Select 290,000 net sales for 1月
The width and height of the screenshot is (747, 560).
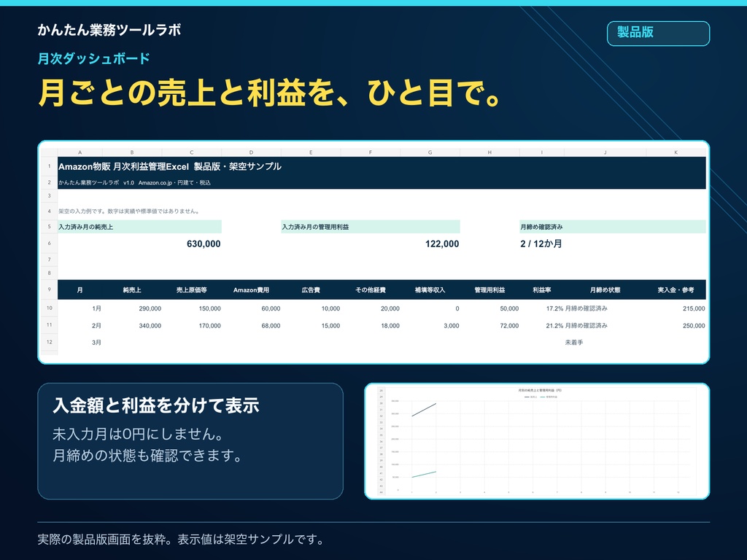(x=150, y=308)
